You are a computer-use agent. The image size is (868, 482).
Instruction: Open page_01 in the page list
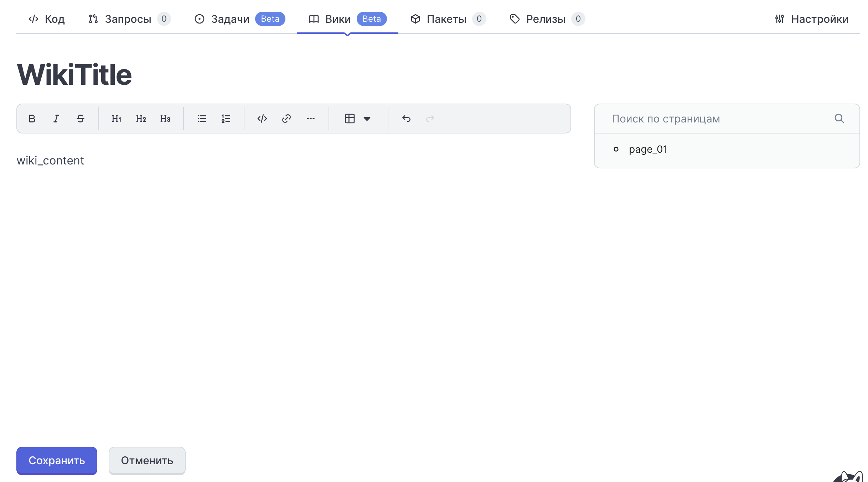tap(648, 149)
